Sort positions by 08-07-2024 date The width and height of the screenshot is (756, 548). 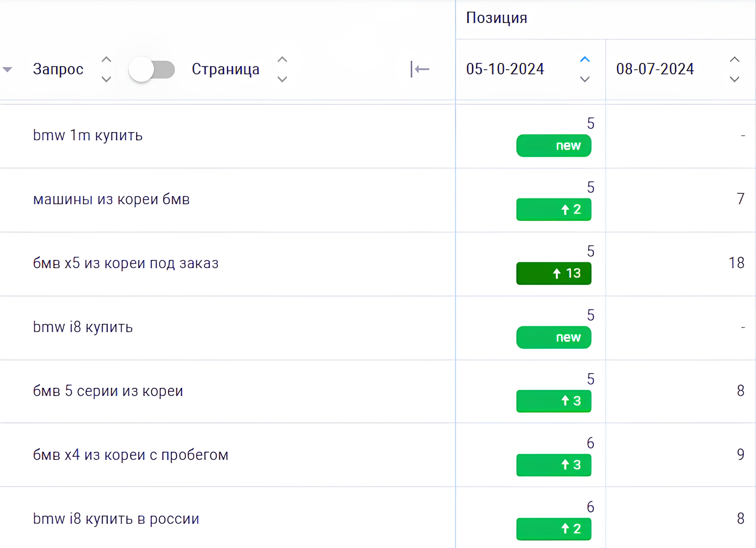[735, 69]
